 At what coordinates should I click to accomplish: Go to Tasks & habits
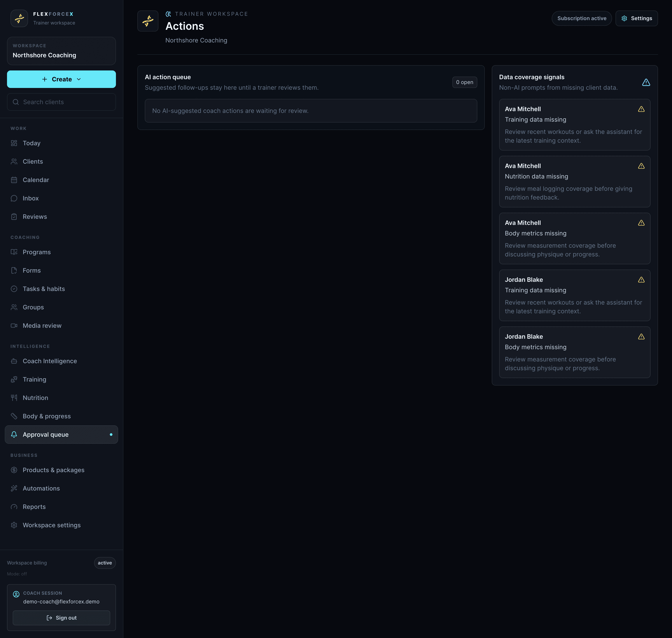[61, 289]
